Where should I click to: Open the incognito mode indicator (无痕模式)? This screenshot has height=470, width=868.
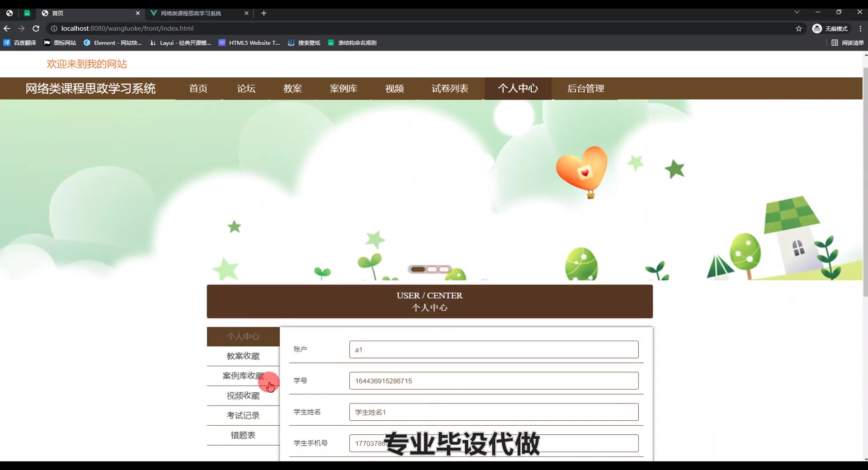tap(830, 28)
